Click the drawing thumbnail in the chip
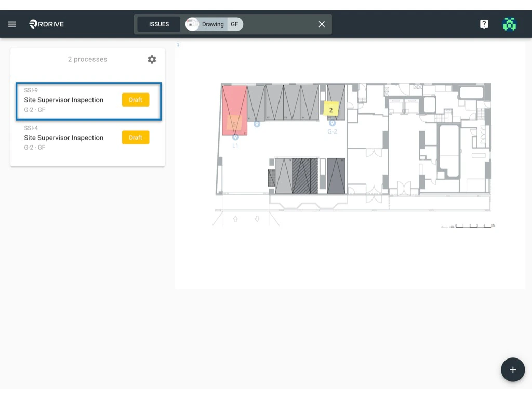532x399 pixels. 192,24
